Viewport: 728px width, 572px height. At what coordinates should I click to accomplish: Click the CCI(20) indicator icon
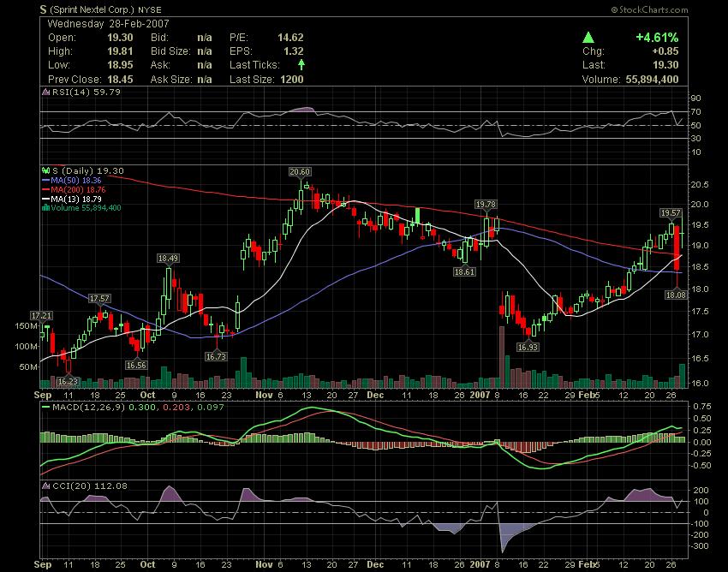pyautogui.click(x=45, y=486)
